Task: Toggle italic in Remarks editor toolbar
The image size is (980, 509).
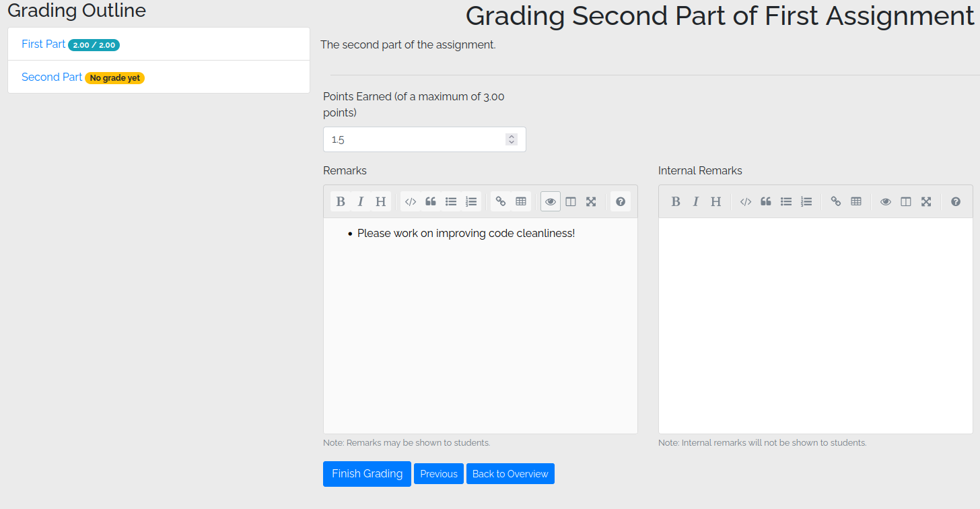Action: 361,201
